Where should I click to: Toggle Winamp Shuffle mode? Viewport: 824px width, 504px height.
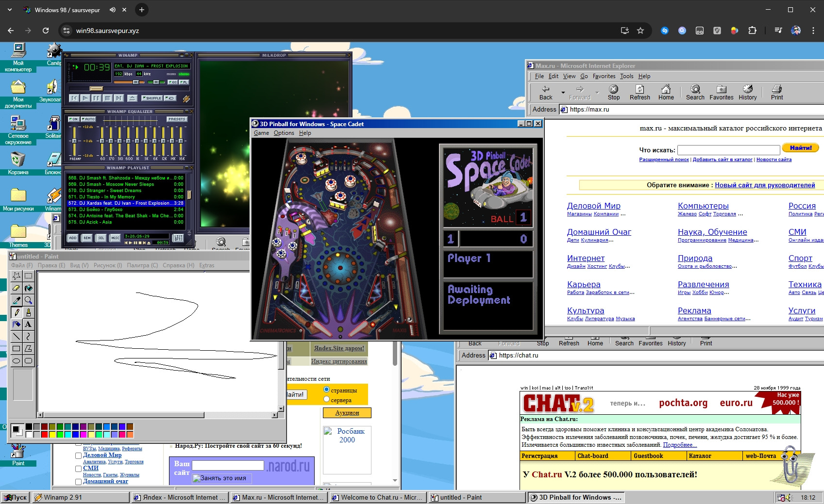(x=152, y=98)
